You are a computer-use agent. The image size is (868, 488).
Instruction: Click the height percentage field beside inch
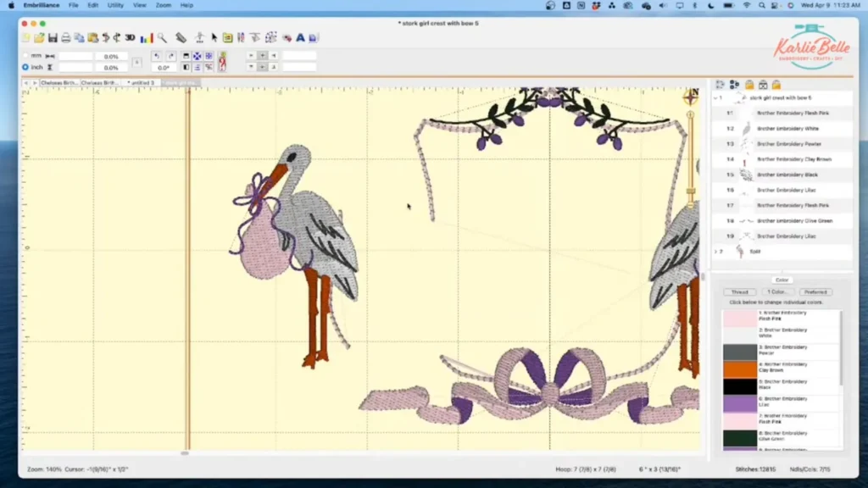click(111, 68)
